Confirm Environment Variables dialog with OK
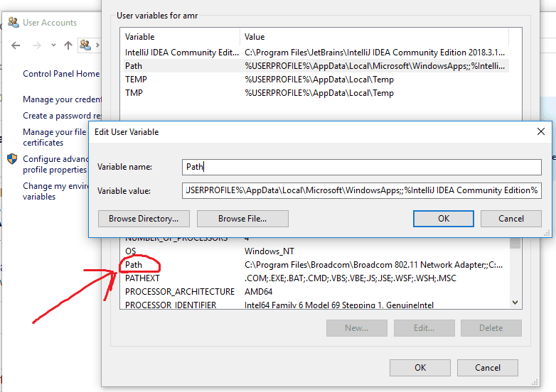 pos(420,368)
